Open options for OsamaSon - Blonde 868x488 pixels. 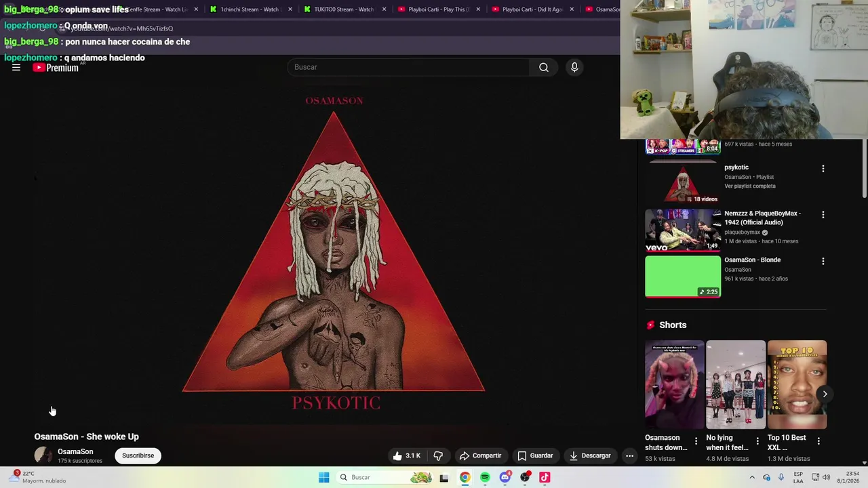[823, 261]
